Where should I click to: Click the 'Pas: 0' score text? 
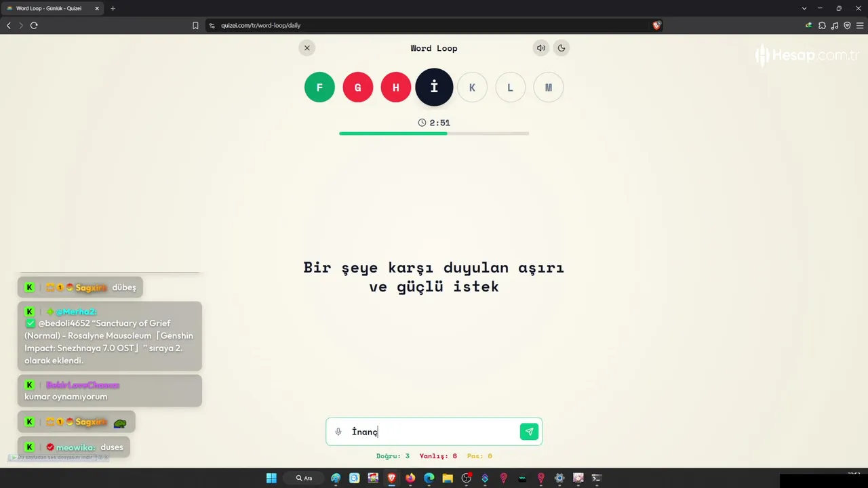[x=479, y=456]
